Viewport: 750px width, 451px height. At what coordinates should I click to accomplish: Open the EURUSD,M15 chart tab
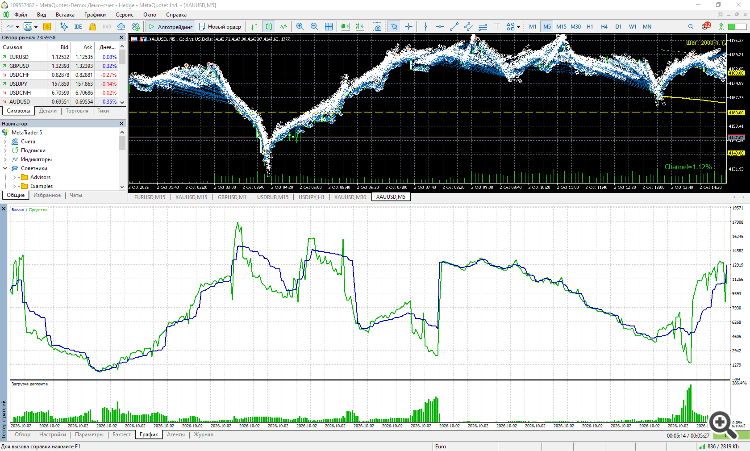click(x=150, y=197)
